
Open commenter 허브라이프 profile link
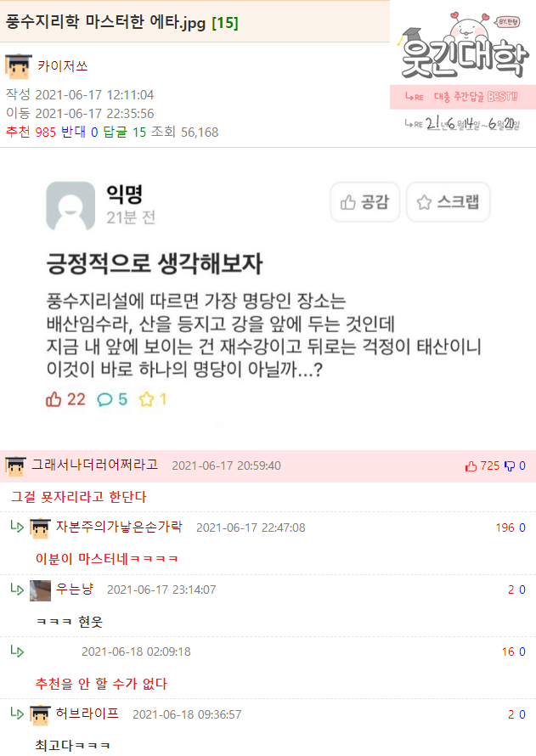coord(87,713)
